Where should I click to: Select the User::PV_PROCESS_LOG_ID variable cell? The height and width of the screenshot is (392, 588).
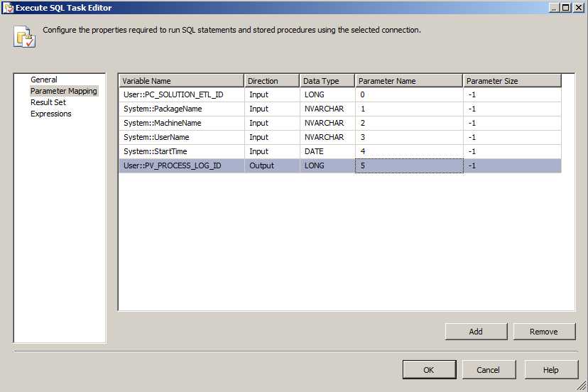coord(182,165)
